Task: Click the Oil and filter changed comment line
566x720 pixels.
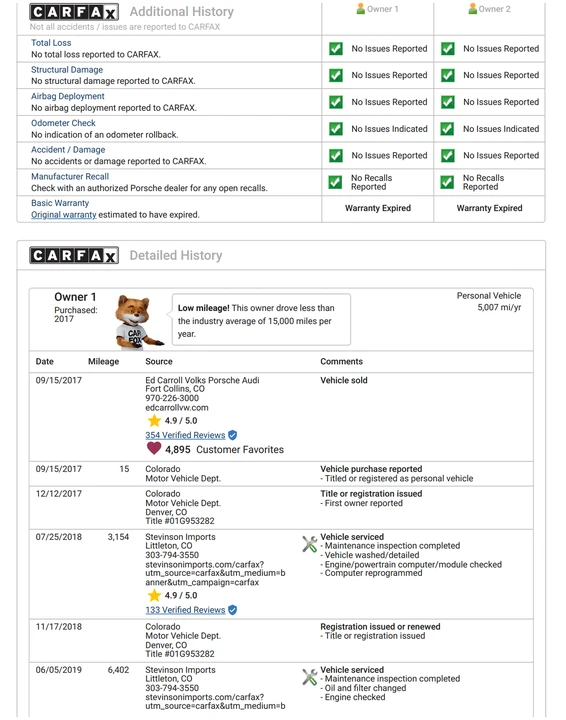Action: click(363, 688)
